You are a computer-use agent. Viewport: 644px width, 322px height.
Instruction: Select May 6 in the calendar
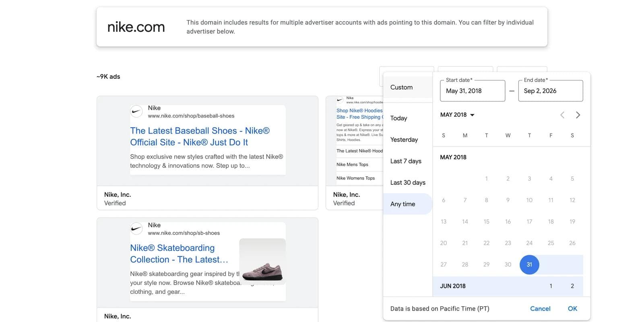click(444, 200)
